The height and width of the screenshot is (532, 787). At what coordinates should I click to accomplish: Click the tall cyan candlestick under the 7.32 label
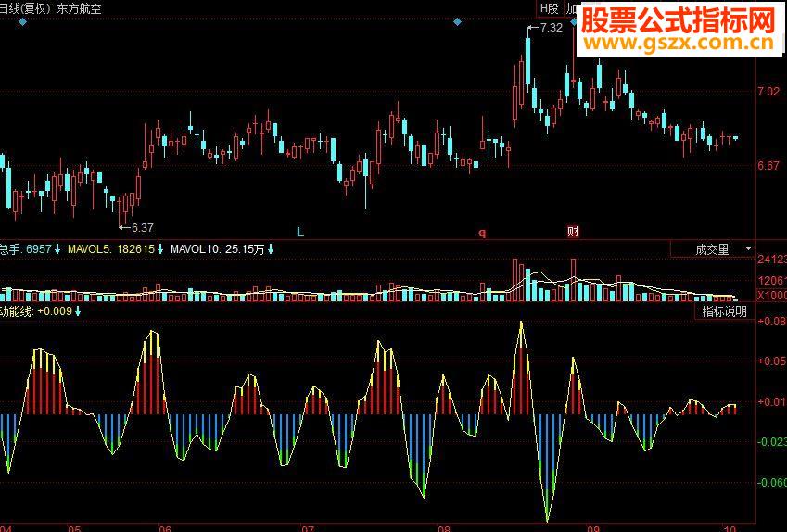tap(527, 60)
